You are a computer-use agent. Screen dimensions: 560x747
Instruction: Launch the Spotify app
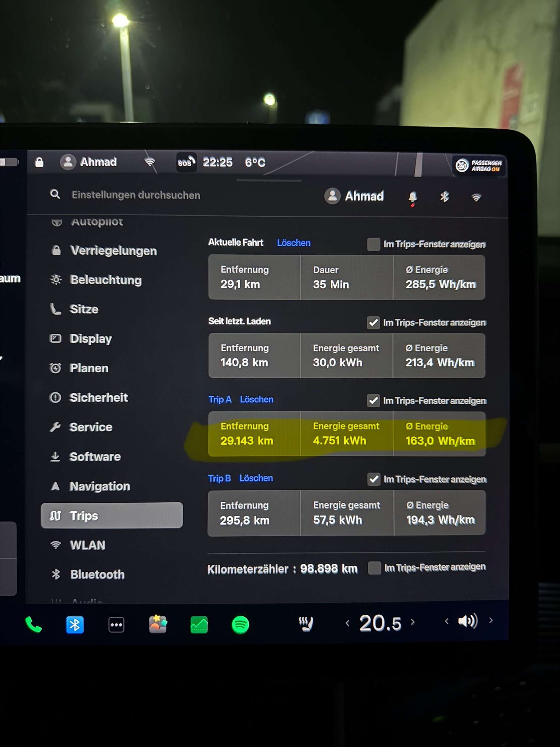(240, 625)
